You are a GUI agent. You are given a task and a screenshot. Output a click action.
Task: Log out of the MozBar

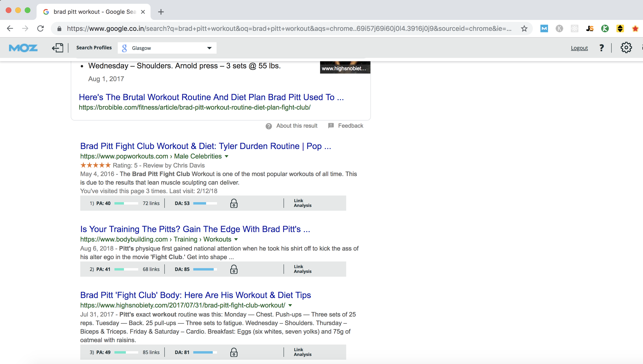point(579,48)
